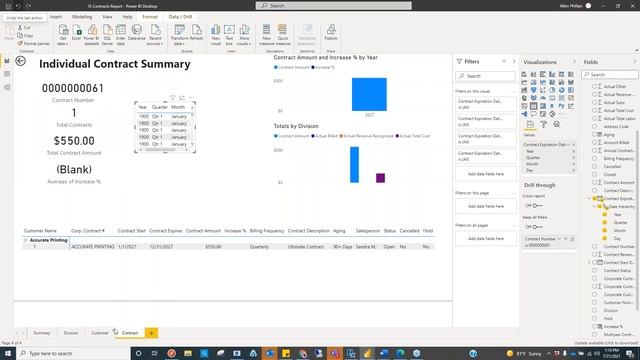Check the Hold field checkbox

(595, 318)
